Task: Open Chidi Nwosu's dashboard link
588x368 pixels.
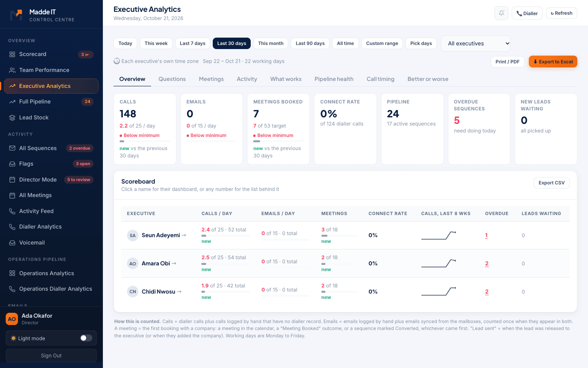Action: tap(161, 292)
